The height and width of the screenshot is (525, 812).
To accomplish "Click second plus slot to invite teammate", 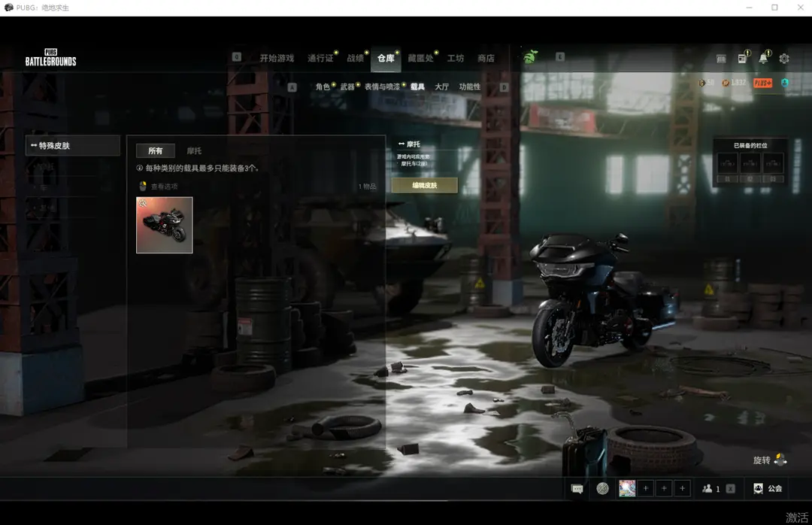I will (664, 488).
